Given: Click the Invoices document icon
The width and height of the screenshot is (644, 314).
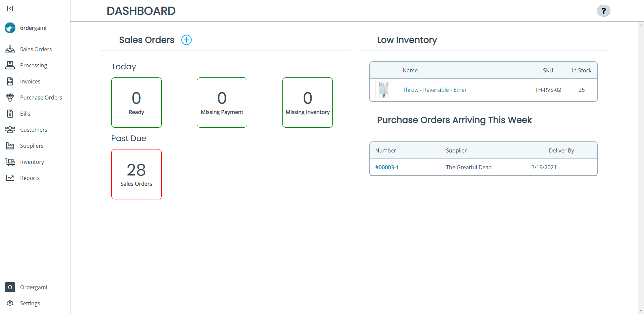Looking at the screenshot, I should click(x=10, y=81).
